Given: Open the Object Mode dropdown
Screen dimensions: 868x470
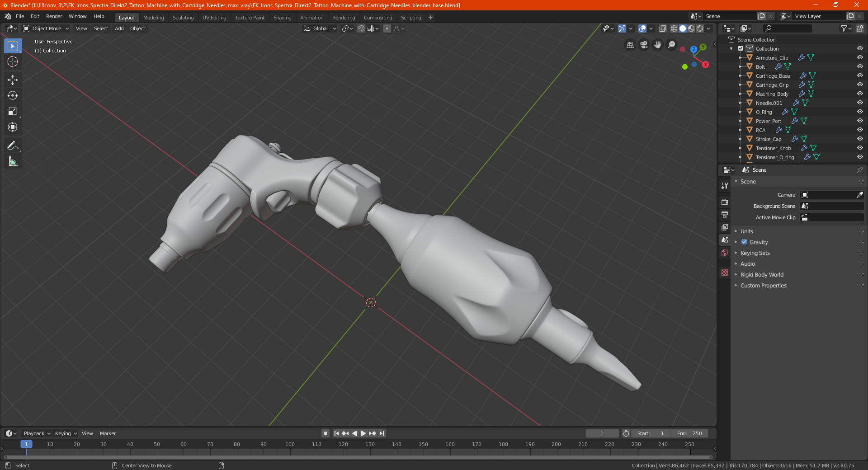Looking at the screenshot, I should tap(46, 28).
